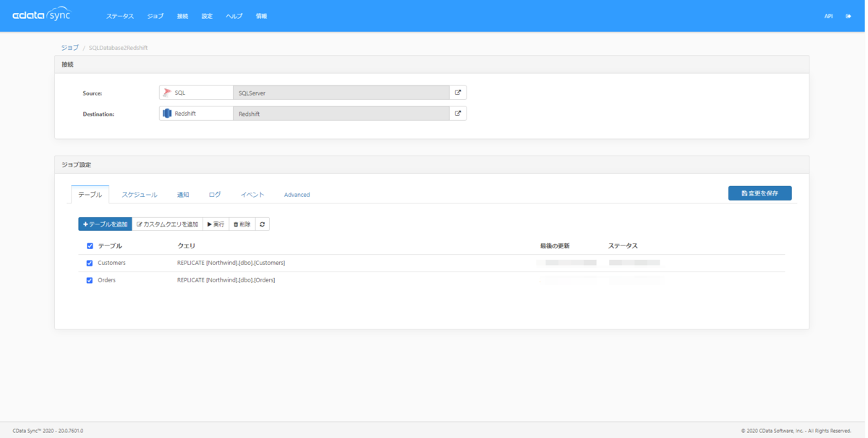Switch to the イベント tab
868x438 pixels.
pos(252,195)
